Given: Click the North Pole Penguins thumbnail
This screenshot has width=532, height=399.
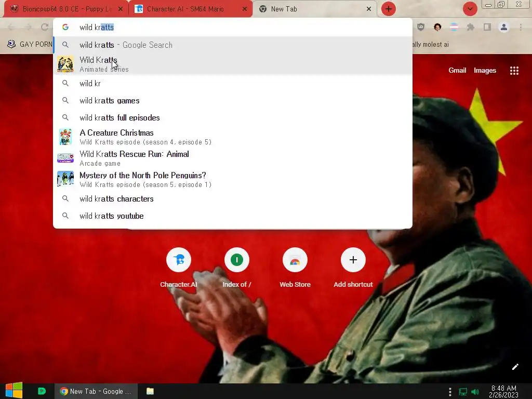Looking at the screenshot, I should (65, 179).
